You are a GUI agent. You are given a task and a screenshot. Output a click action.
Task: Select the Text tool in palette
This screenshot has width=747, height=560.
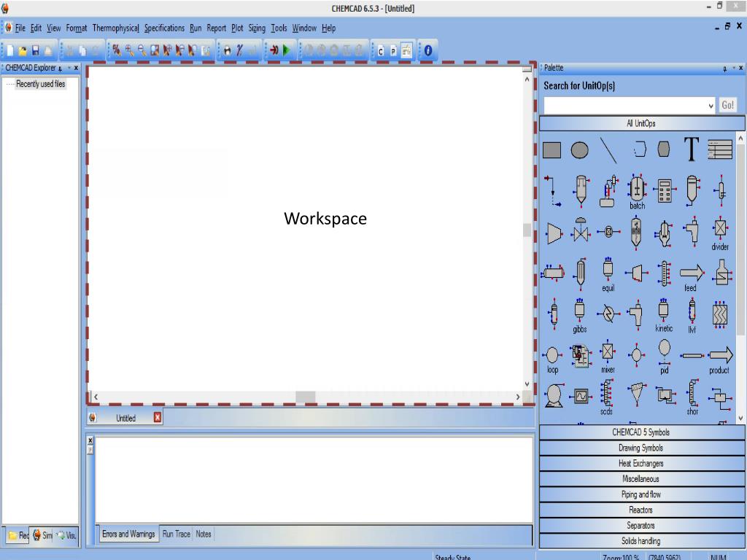[692, 149]
